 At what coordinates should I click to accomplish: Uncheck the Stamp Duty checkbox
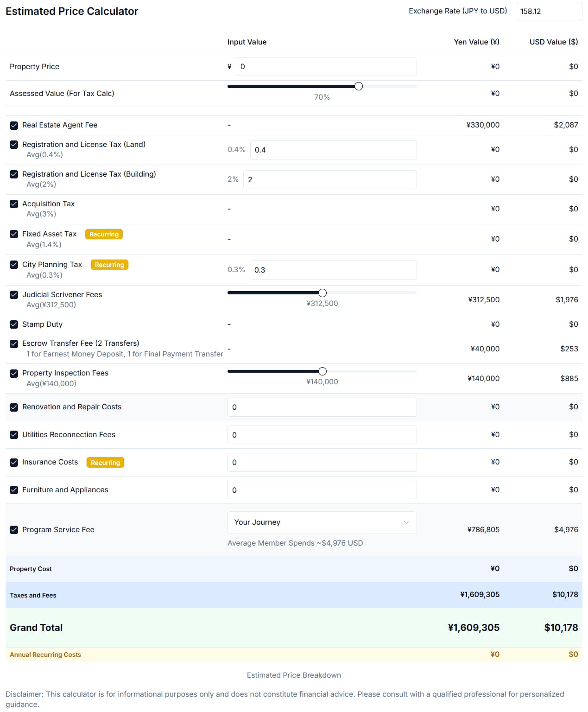click(x=14, y=324)
